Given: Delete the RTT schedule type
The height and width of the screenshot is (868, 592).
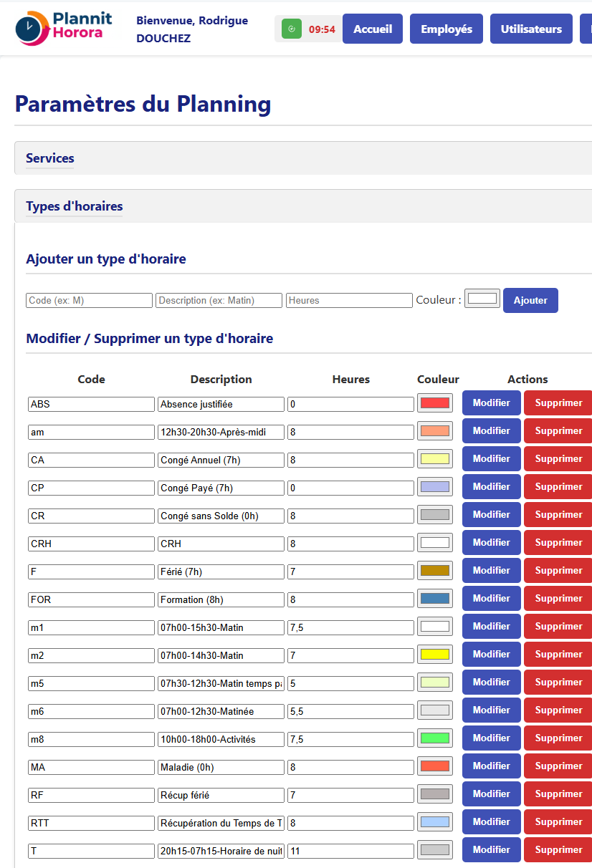Looking at the screenshot, I should (558, 822).
